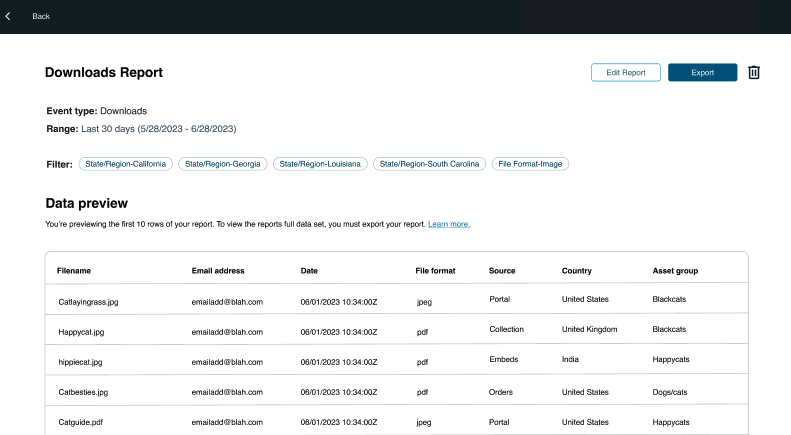Click the Range last 30 days text
This screenshot has height=435, width=791.
(x=141, y=129)
